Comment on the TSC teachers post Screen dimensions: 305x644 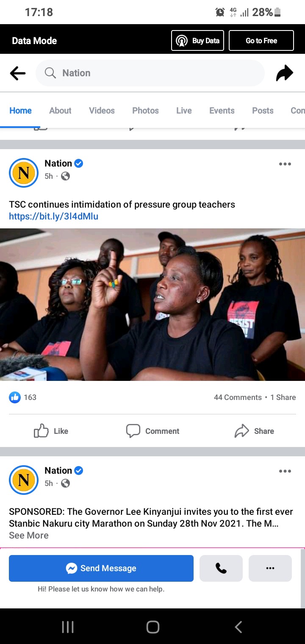152,431
